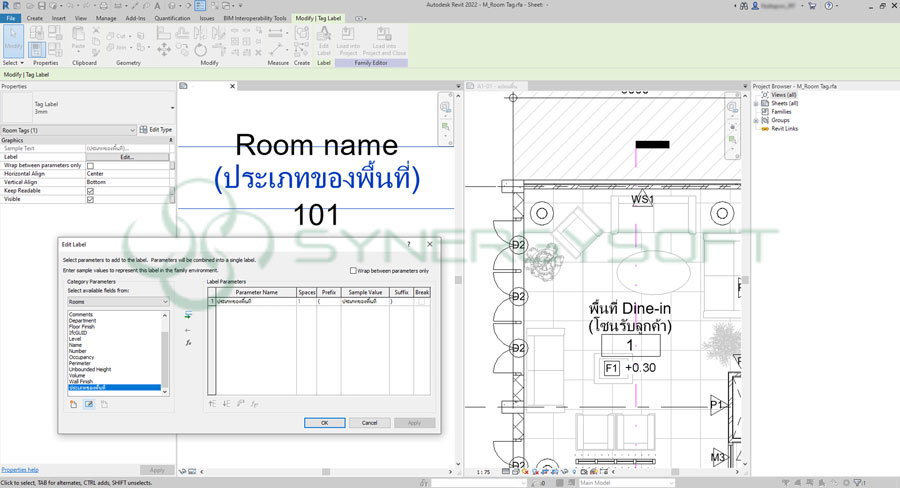Click Paste icon in Clipboard panel
Viewport: 900px width, 488px height.
click(78, 44)
